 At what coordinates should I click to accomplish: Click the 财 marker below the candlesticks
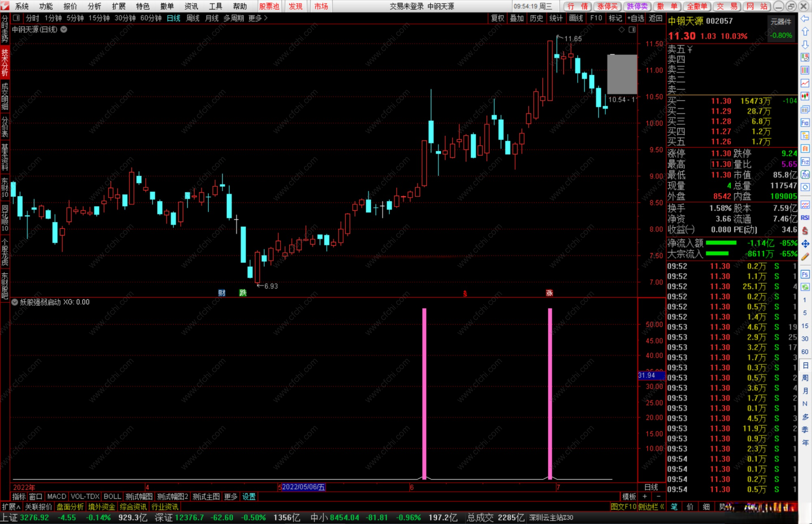(222, 293)
